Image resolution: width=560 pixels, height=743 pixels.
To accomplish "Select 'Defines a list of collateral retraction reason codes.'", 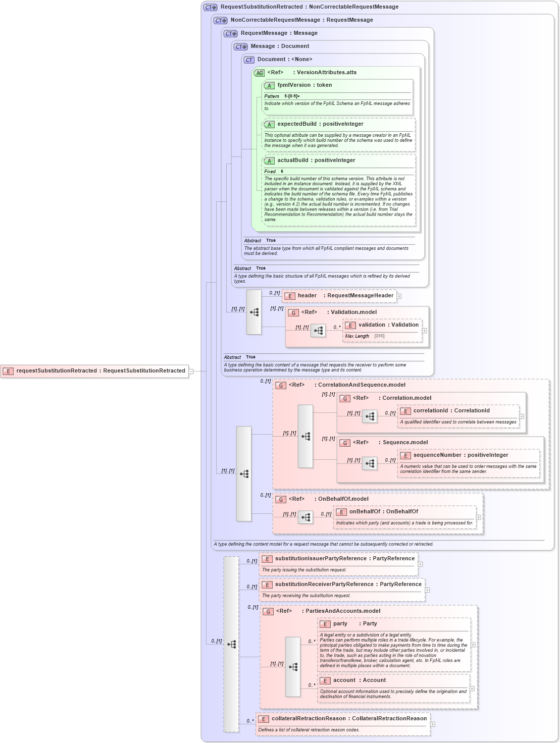I will (309, 730).
